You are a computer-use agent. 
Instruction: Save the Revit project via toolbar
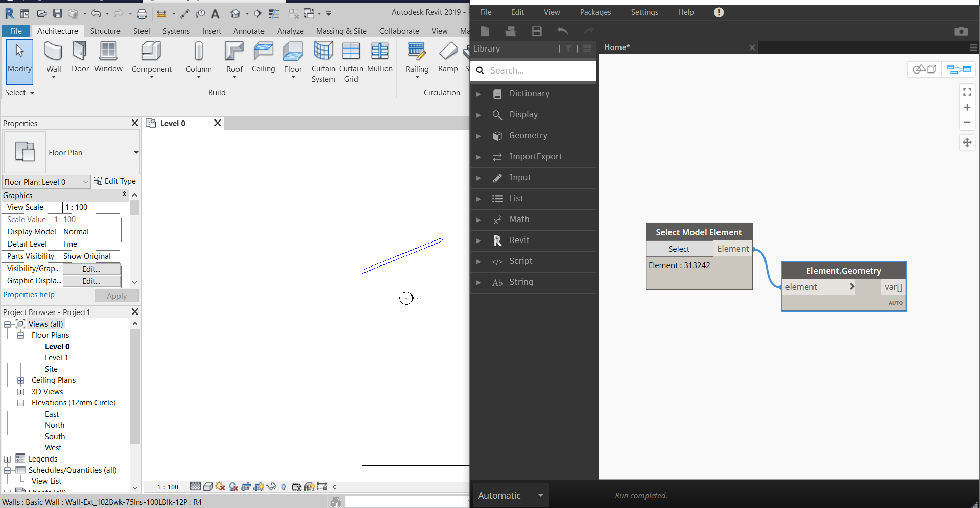pos(58,13)
